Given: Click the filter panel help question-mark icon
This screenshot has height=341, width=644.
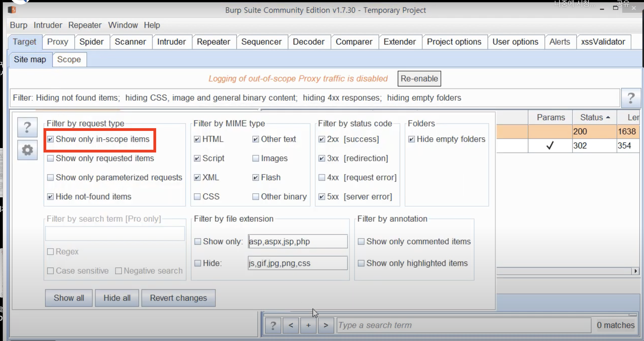Looking at the screenshot, I should click(x=27, y=127).
